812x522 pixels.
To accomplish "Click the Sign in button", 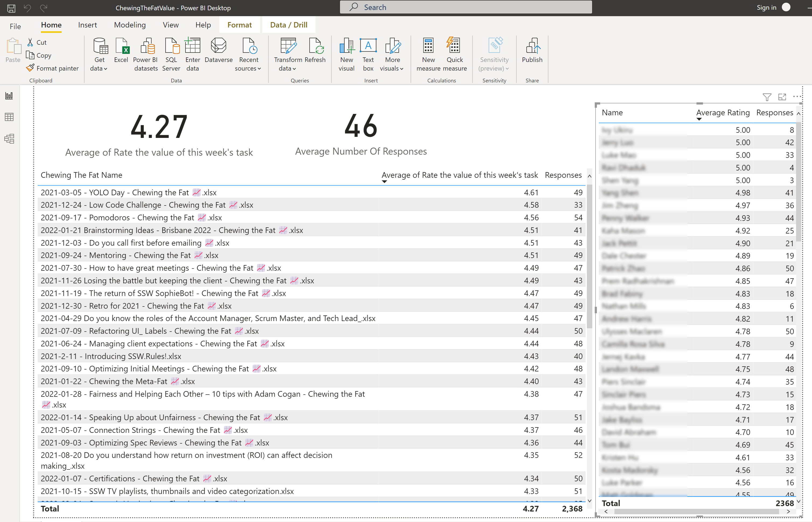I will pyautogui.click(x=766, y=8).
